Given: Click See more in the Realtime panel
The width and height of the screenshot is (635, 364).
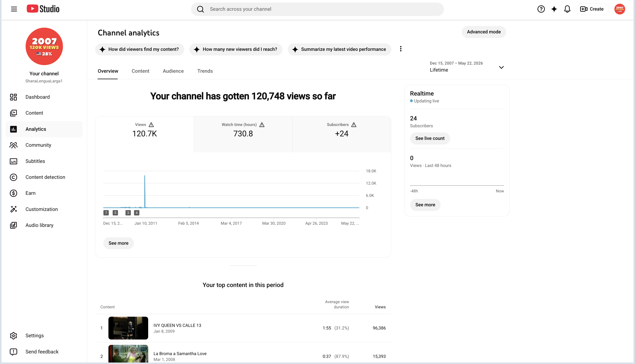Looking at the screenshot, I should (x=425, y=205).
